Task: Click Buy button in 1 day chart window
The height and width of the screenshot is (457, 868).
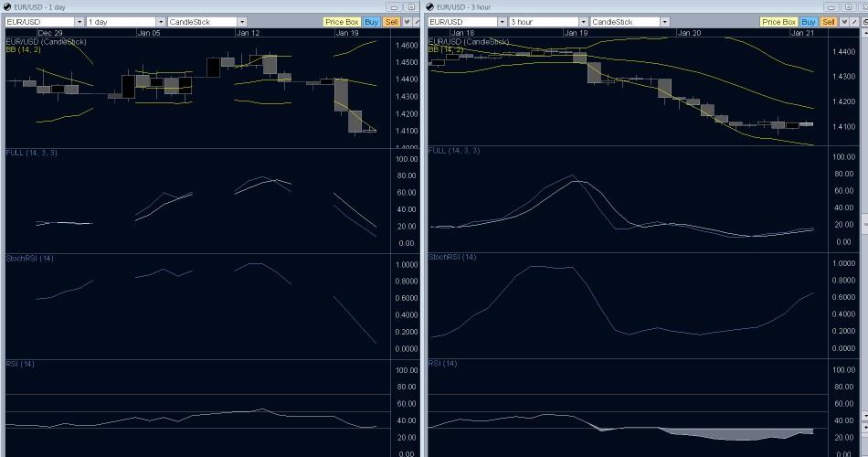Action: 371,22
